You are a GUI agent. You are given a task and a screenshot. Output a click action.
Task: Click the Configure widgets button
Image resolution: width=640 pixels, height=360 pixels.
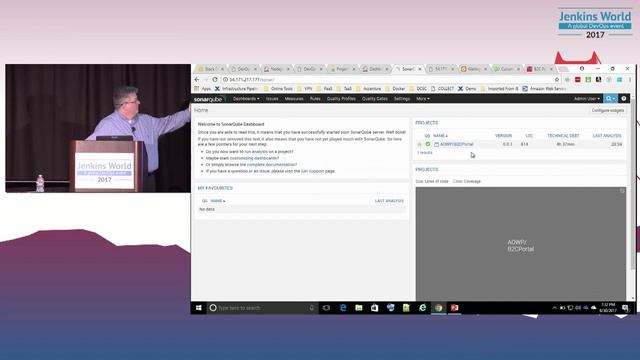point(608,110)
